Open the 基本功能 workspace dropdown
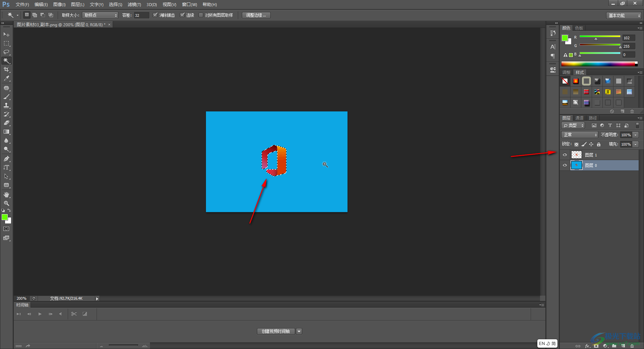The image size is (644, 349). pyautogui.click(x=624, y=15)
